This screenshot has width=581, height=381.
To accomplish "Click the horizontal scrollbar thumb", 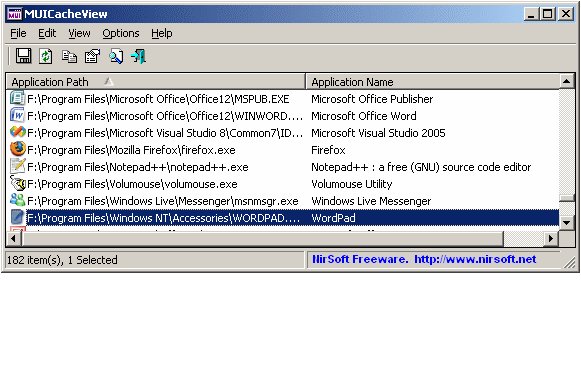I will point(263,238).
